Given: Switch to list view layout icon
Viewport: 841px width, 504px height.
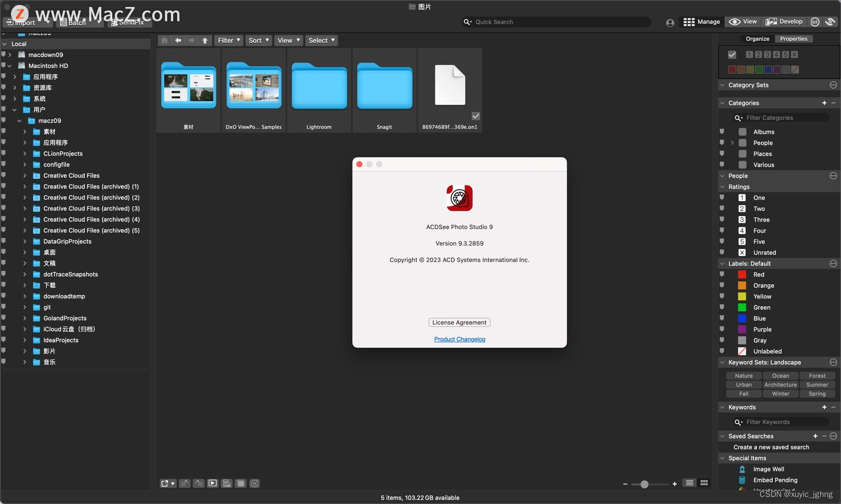Looking at the screenshot, I should 689,483.
